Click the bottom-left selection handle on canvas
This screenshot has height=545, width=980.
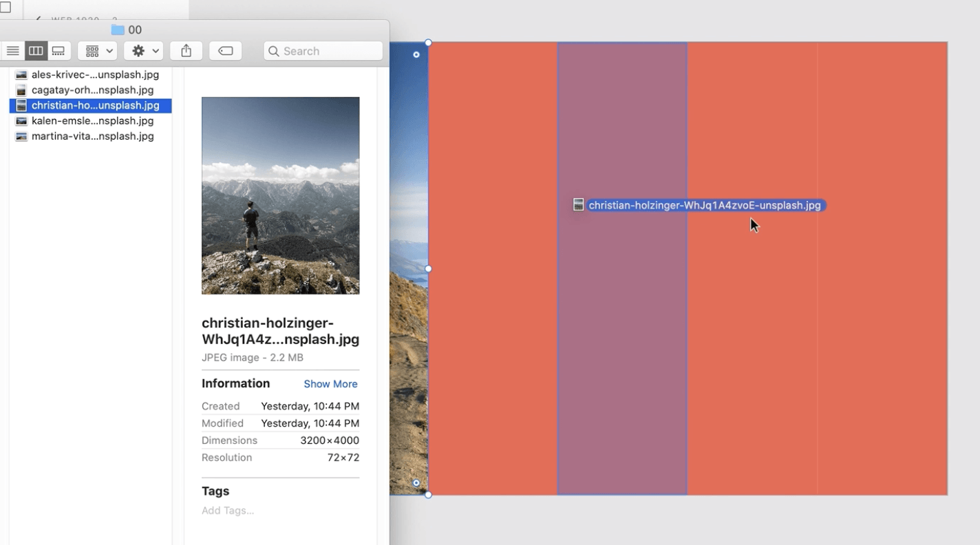(x=428, y=495)
